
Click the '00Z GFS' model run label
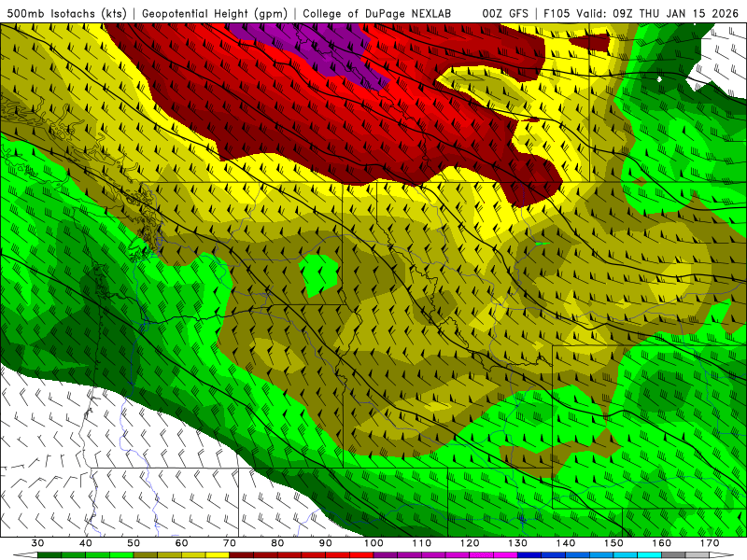pyautogui.click(x=505, y=13)
